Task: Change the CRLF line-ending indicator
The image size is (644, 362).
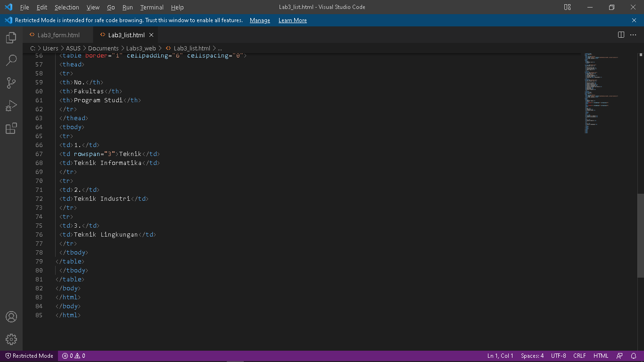Action: (x=579, y=355)
